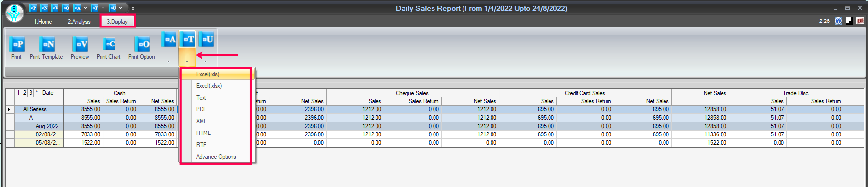The width and height of the screenshot is (868, 187).
Task: Click the Print icon in the ribbon
Action: pos(16,48)
